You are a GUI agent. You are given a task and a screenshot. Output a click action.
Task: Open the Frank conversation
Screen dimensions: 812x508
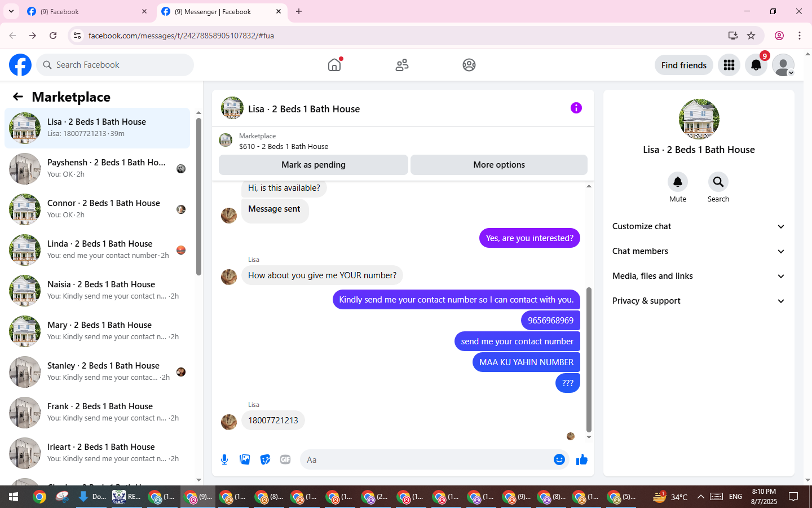pyautogui.click(x=97, y=413)
